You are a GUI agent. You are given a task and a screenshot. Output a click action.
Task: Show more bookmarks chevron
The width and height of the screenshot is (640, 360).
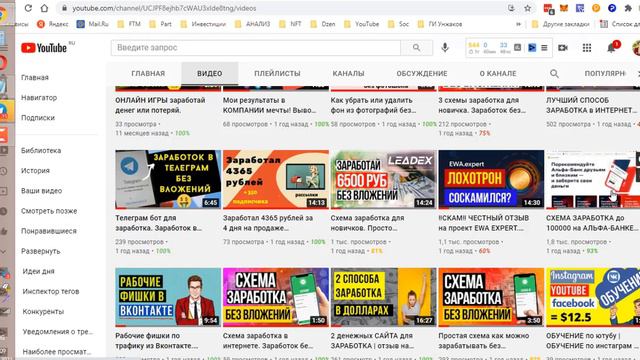click(518, 24)
